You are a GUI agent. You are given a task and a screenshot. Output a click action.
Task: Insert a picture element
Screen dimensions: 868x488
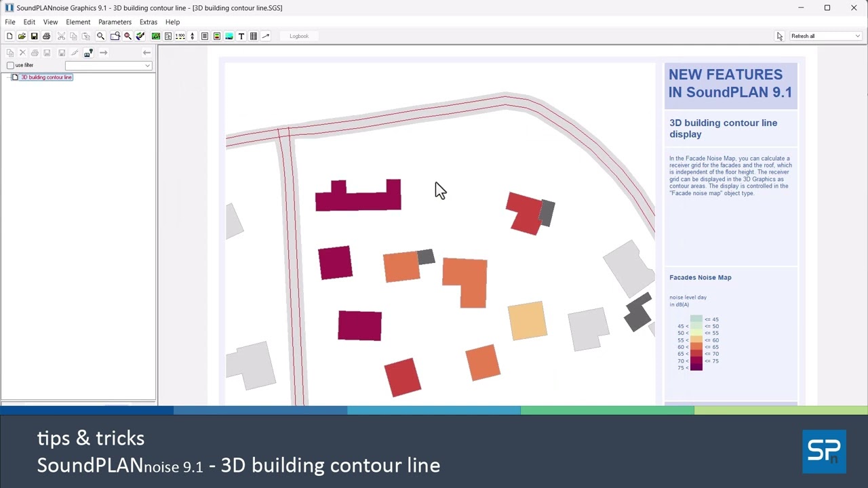pos(229,36)
